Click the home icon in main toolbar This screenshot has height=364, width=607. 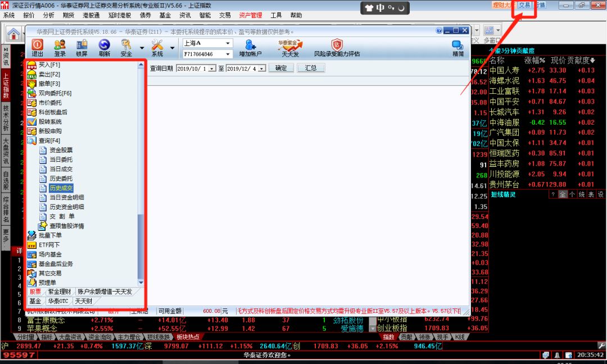(13, 33)
